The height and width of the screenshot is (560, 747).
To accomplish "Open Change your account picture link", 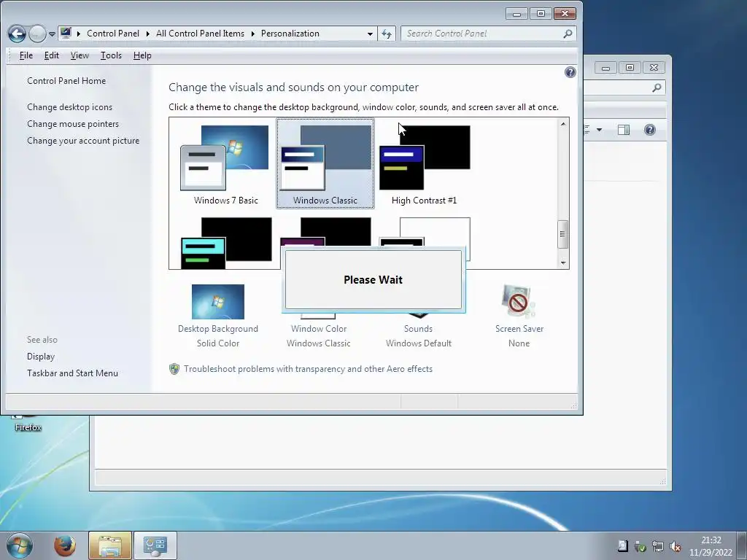I will tap(83, 141).
